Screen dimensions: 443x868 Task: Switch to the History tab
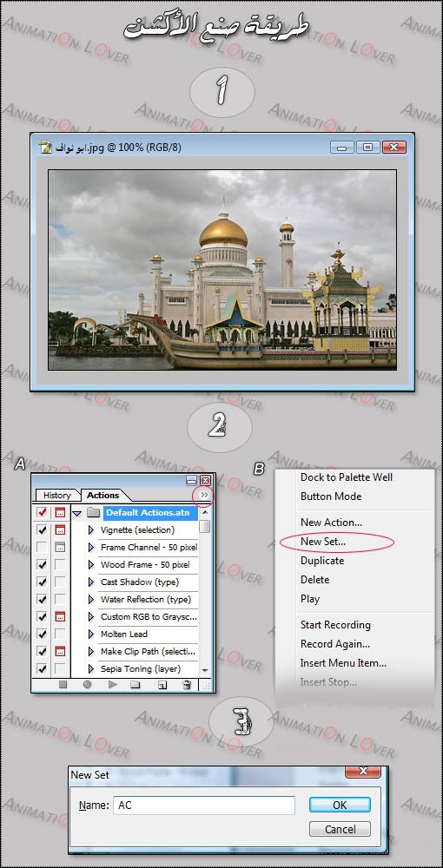pos(57,496)
